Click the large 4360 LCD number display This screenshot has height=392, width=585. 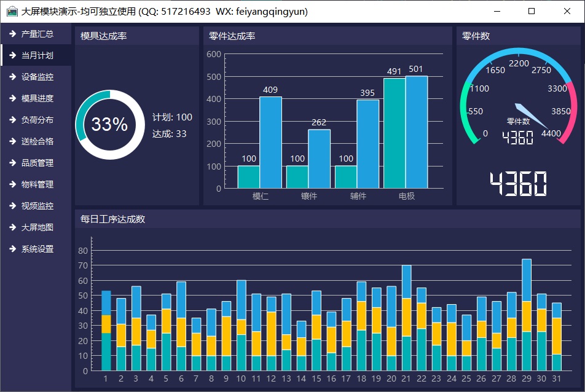[x=519, y=184]
